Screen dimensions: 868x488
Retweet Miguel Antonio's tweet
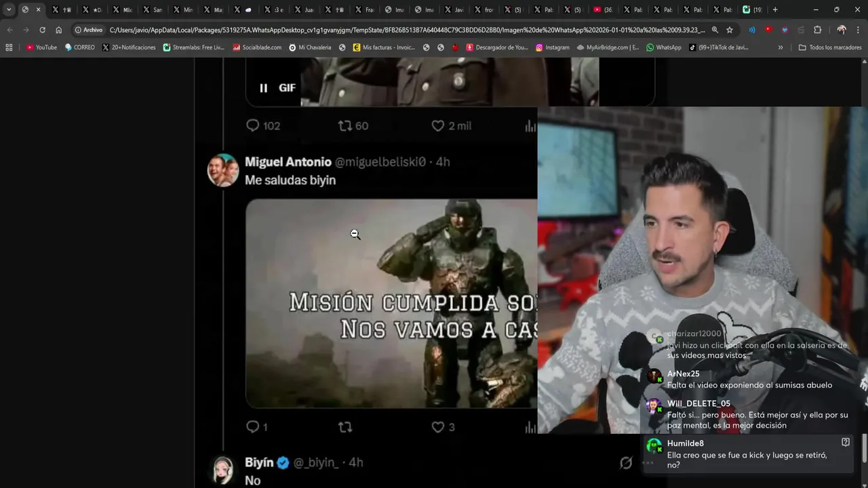pos(345,427)
